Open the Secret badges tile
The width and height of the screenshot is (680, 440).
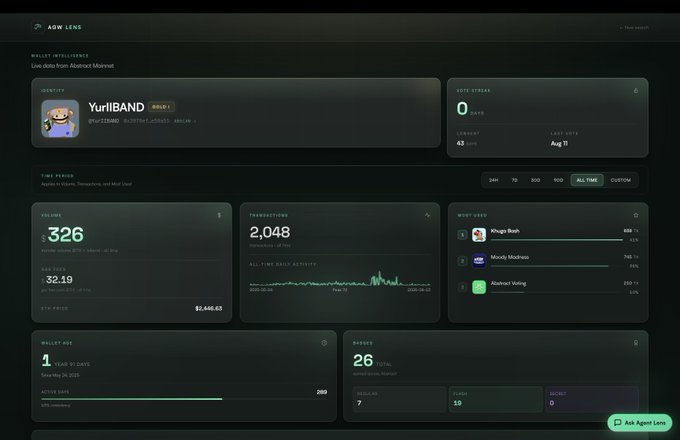pos(592,399)
